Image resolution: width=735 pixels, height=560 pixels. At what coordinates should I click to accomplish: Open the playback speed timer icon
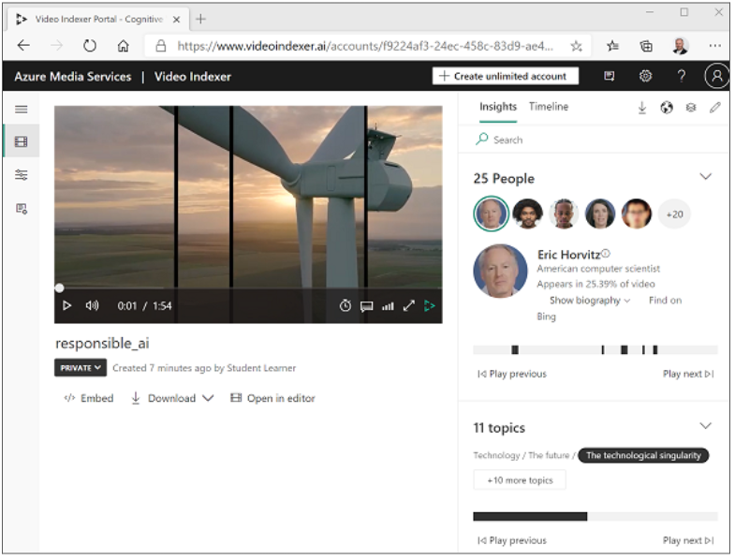point(345,307)
